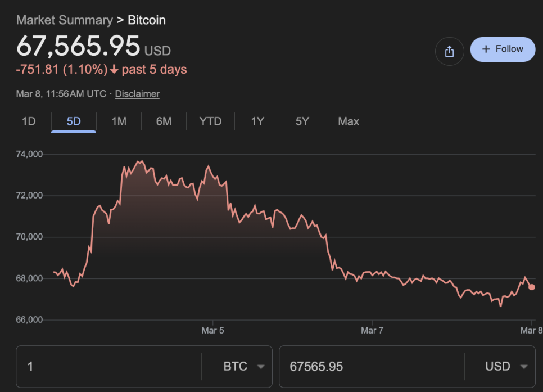Click the Market Summary breadcrumb
543x392 pixels.
64,20
